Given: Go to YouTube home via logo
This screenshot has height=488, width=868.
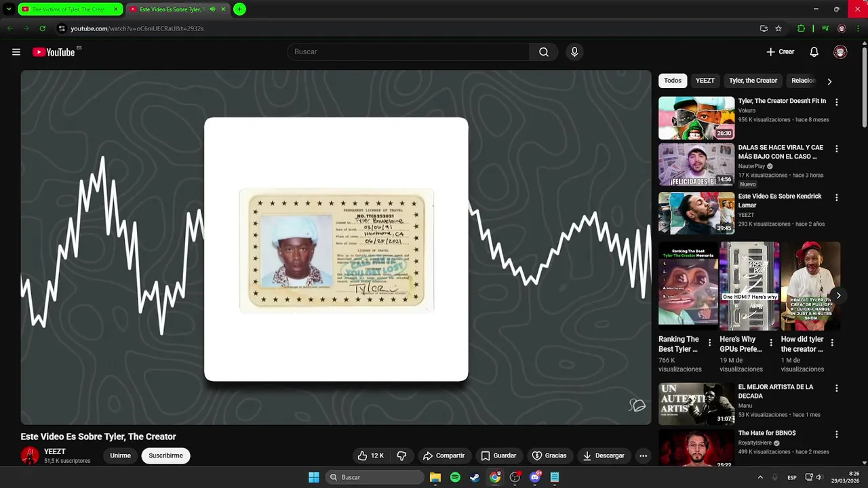Looking at the screenshot, I should click(54, 52).
